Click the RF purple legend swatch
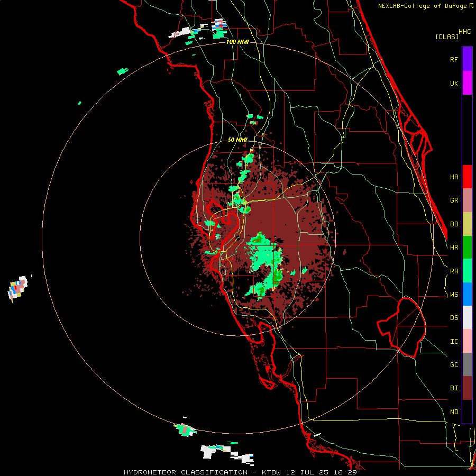The width and height of the screenshot is (476, 476). click(467, 59)
